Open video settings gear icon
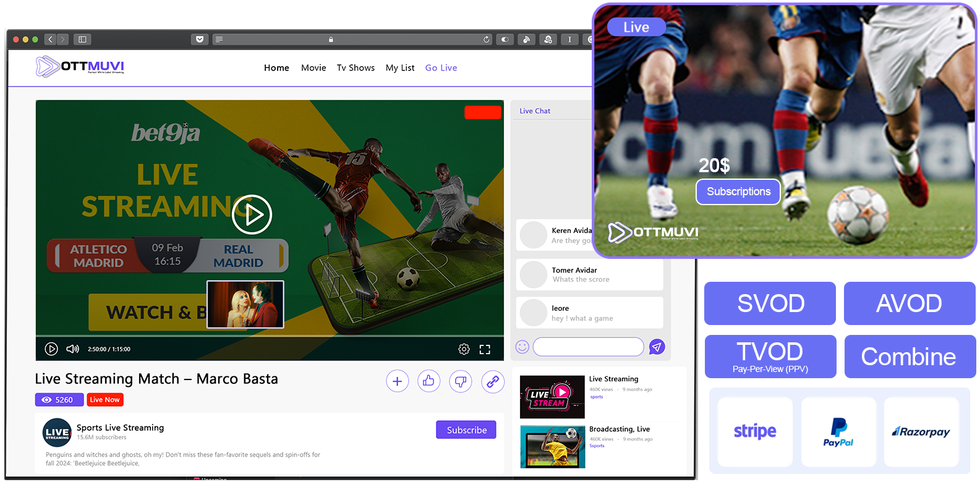980x482 pixels. 464,349
